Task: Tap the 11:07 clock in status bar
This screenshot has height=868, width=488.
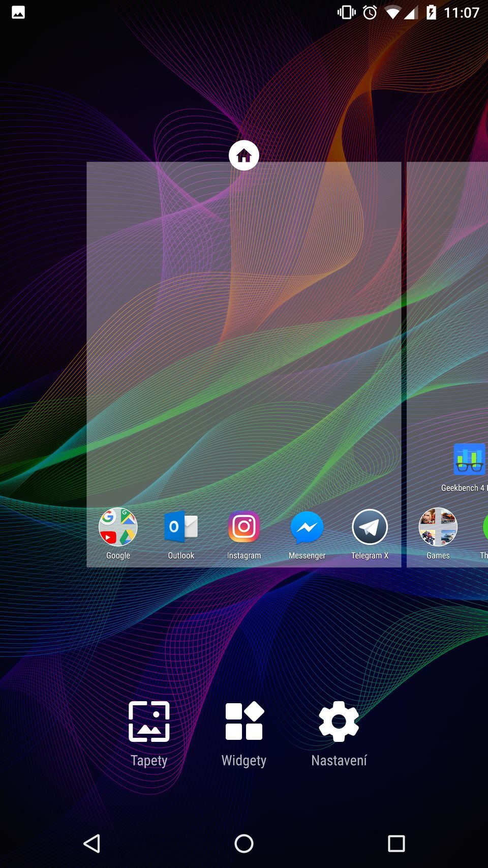Action: [462, 12]
